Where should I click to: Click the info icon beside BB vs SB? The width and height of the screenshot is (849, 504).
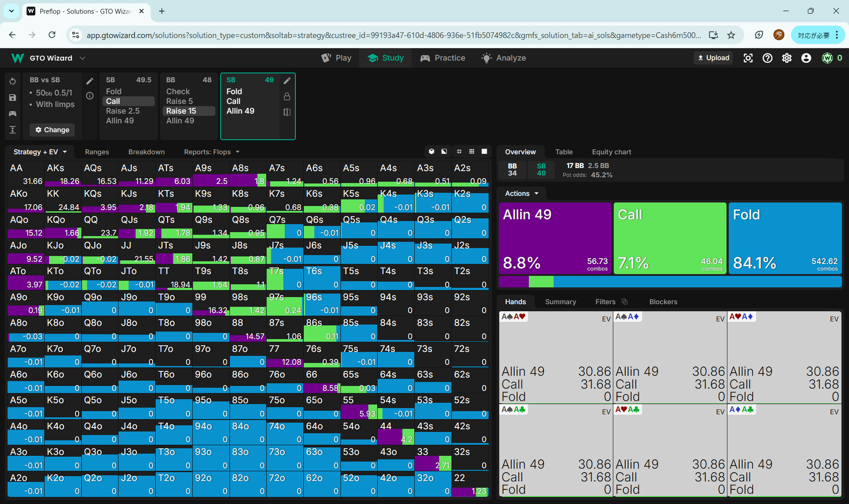click(90, 96)
